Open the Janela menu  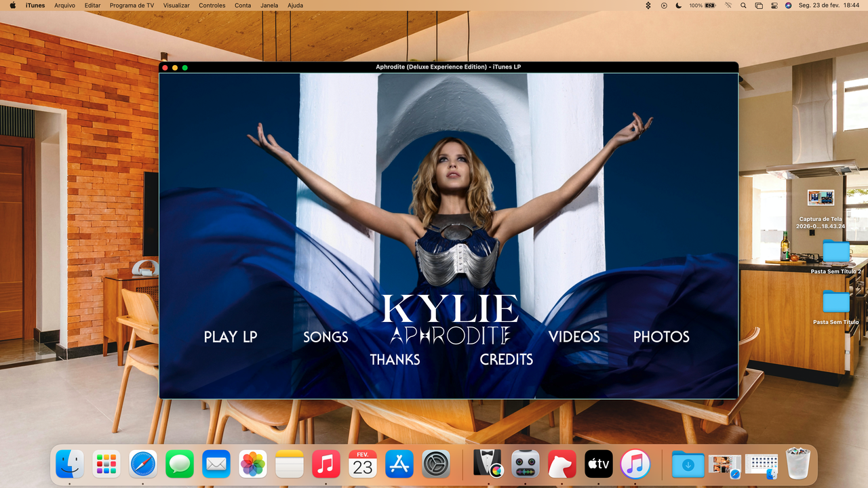pos(269,5)
